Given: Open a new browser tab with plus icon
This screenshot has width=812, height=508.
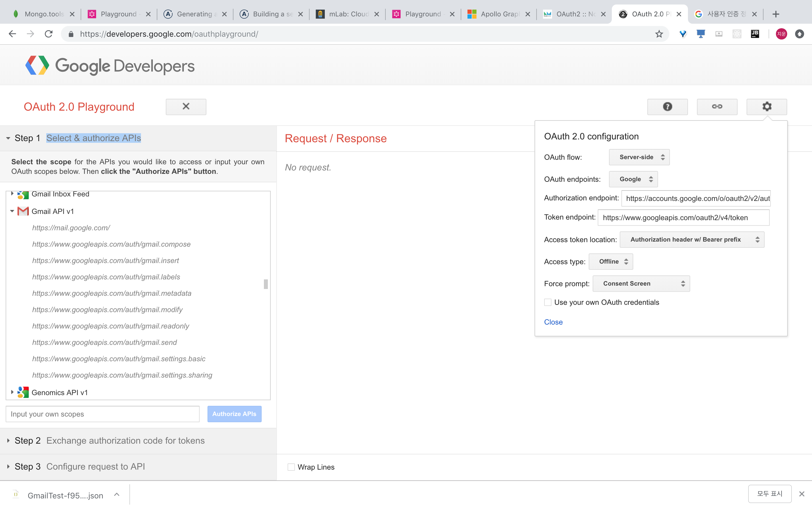Looking at the screenshot, I should tap(775, 14).
